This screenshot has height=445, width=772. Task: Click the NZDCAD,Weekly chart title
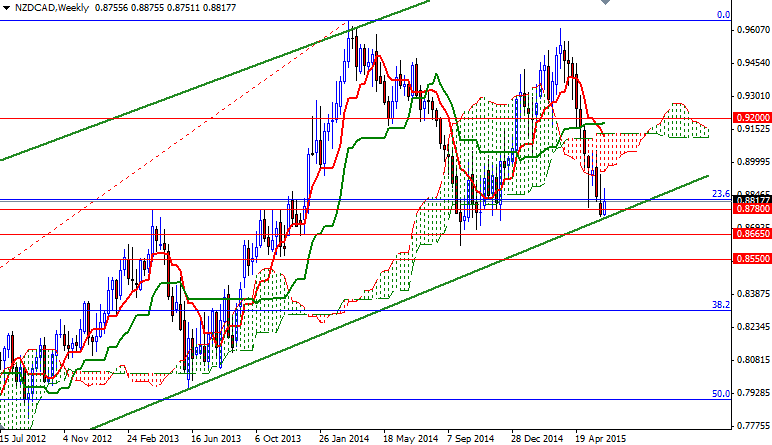coord(52,8)
